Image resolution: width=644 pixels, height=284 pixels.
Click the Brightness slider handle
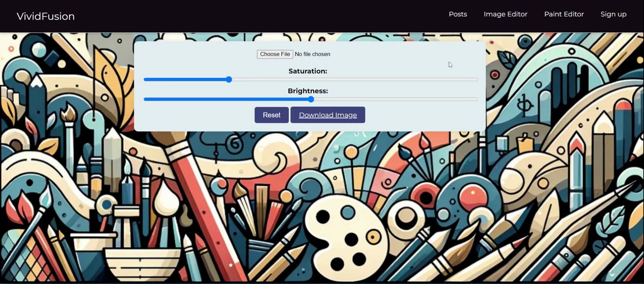(x=311, y=99)
